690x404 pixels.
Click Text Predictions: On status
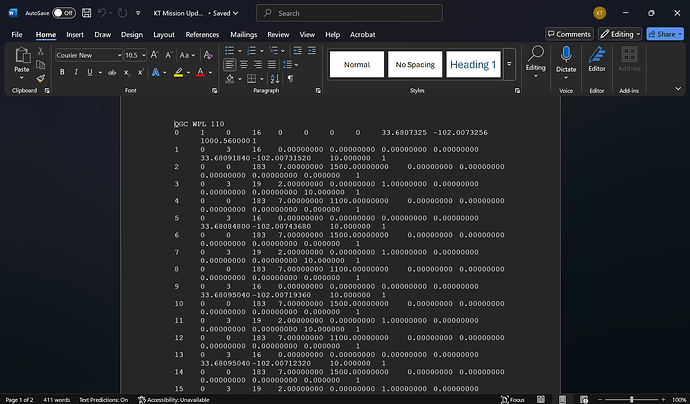(x=103, y=400)
